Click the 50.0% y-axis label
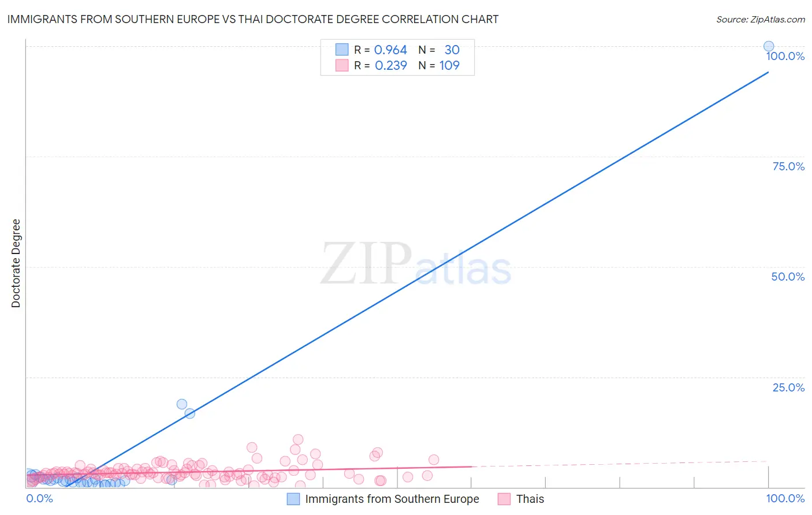Viewport: 812px width, 515px height. pos(788,277)
